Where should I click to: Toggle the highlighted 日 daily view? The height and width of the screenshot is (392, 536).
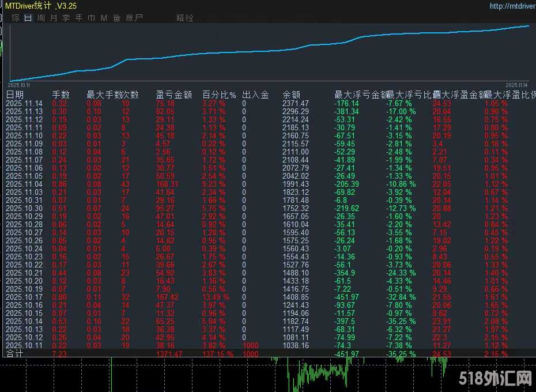[28, 18]
